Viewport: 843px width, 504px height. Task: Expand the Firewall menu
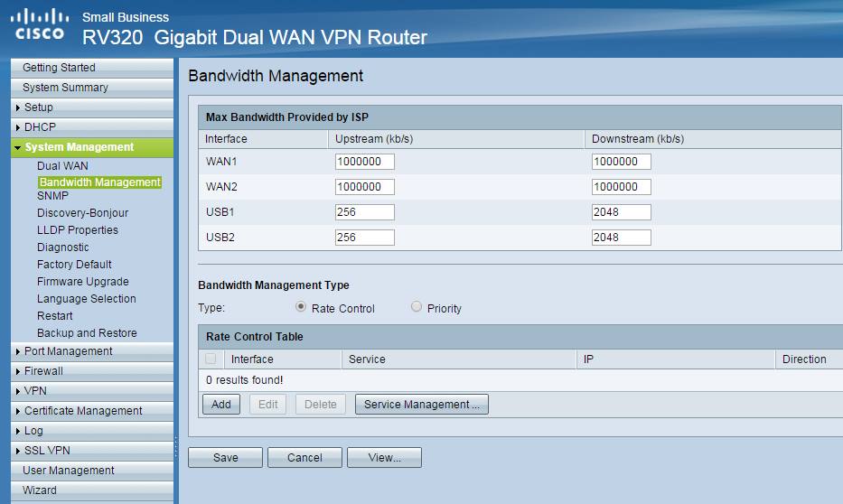point(92,371)
